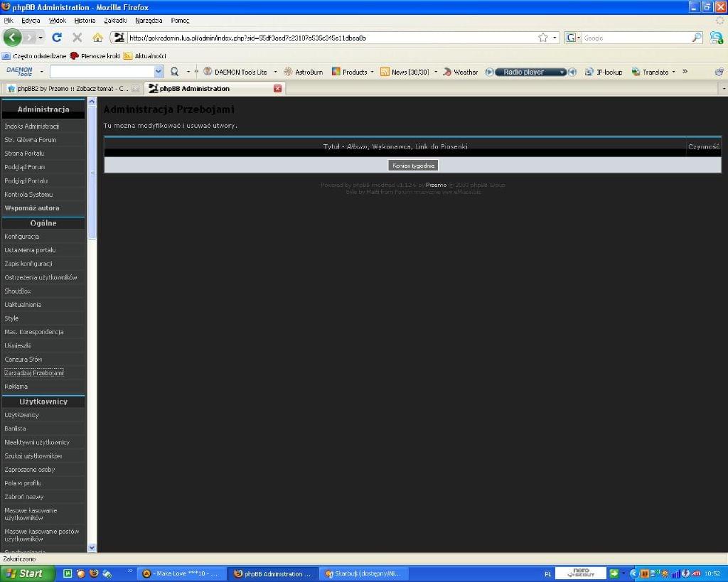
Task: Click the Products toolbar button
Action: coord(350,72)
